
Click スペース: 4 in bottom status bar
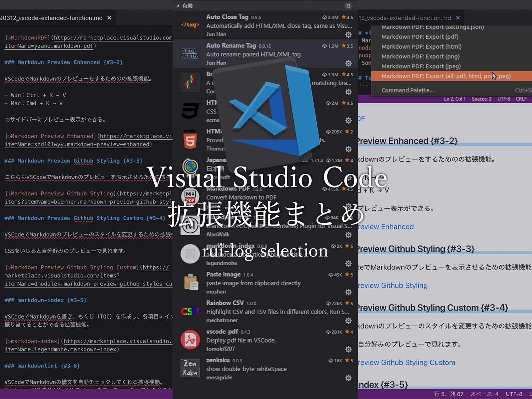coord(484,394)
